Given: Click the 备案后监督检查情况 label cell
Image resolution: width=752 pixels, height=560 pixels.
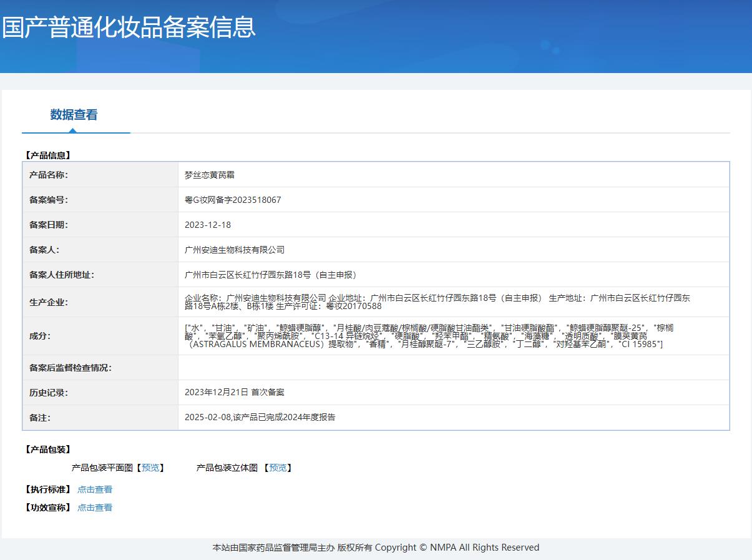Looking at the screenshot, I should pyautogui.click(x=71, y=368).
